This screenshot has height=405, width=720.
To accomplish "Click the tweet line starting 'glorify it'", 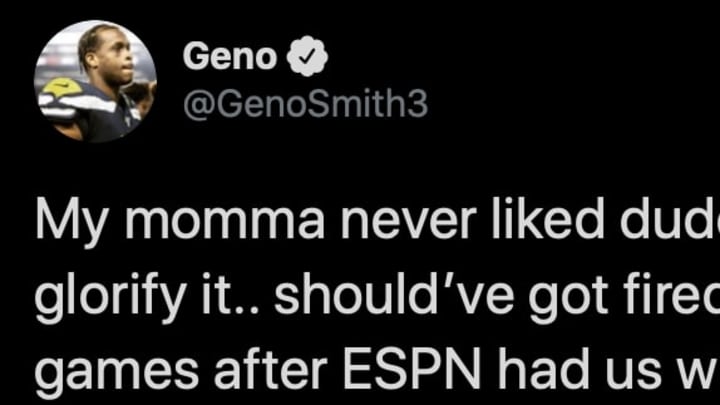I will point(377,296).
